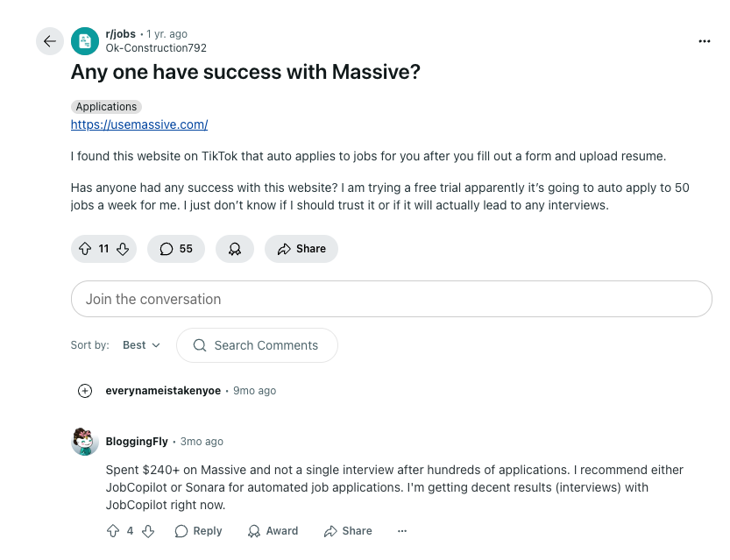
Task: Open the usemassive.com link
Action: point(138,124)
